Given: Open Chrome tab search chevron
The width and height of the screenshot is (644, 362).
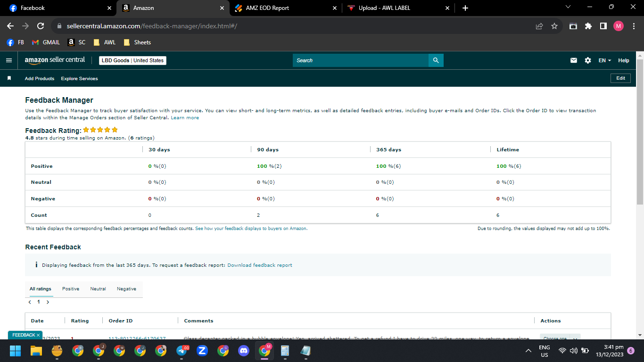Looking at the screenshot, I should click(x=568, y=7).
